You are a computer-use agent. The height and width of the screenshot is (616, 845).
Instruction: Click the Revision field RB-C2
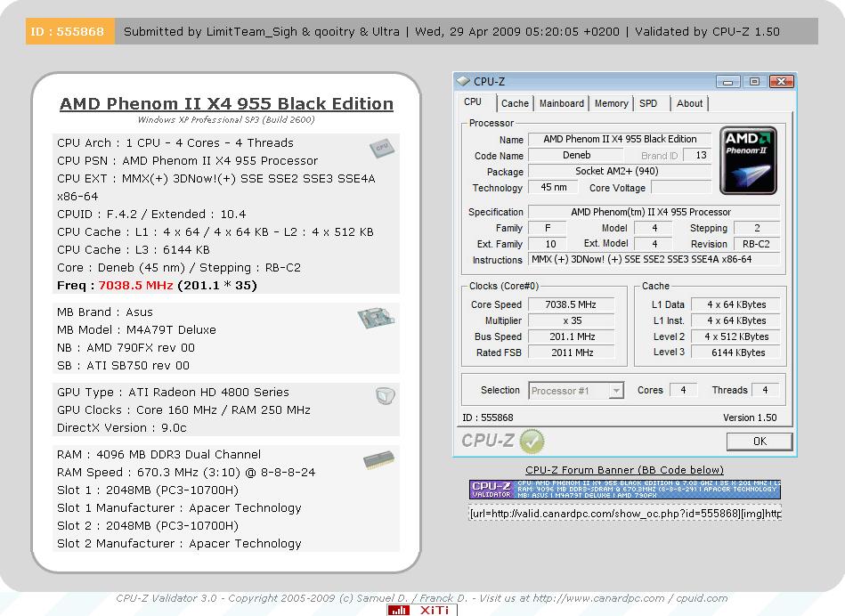(x=757, y=244)
